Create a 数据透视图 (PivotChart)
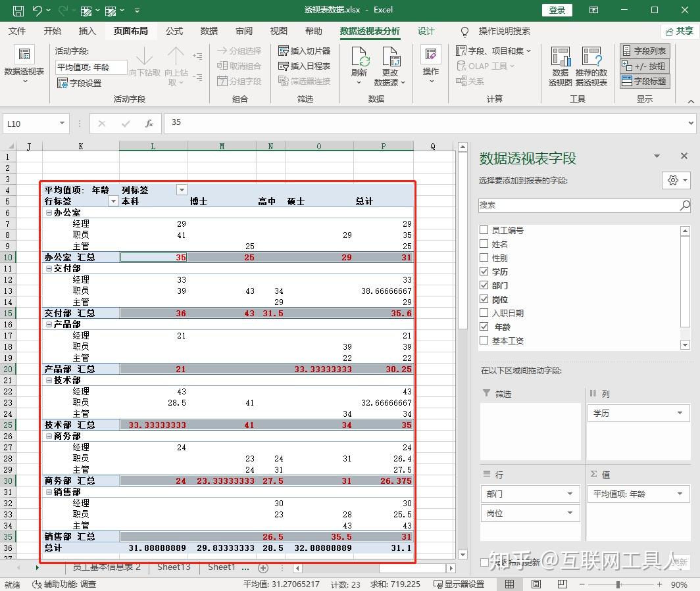700x591 pixels. [x=560, y=62]
